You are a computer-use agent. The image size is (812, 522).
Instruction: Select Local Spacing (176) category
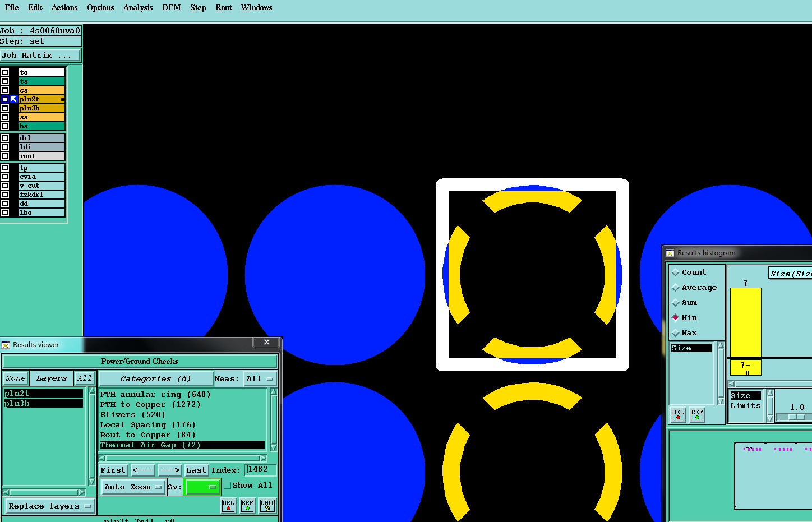point(148,425)
